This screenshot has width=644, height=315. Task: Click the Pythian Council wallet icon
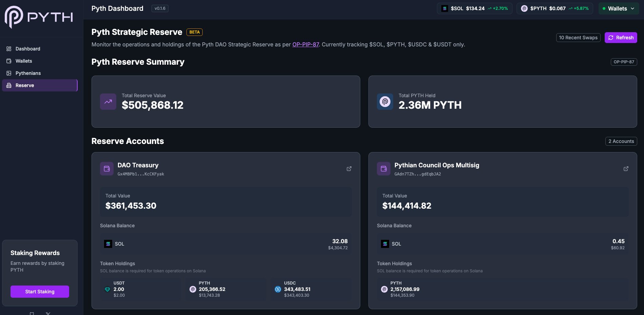click(384, 169)
